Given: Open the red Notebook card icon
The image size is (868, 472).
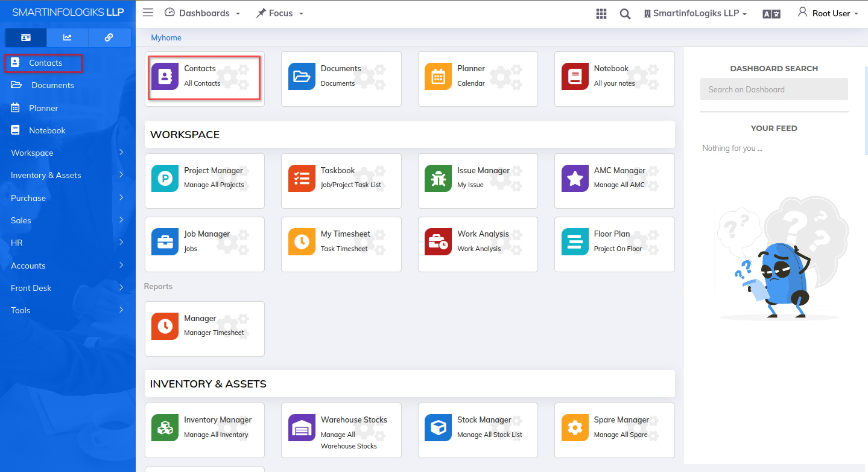Looking at the screenshot, I should point(575,77).
